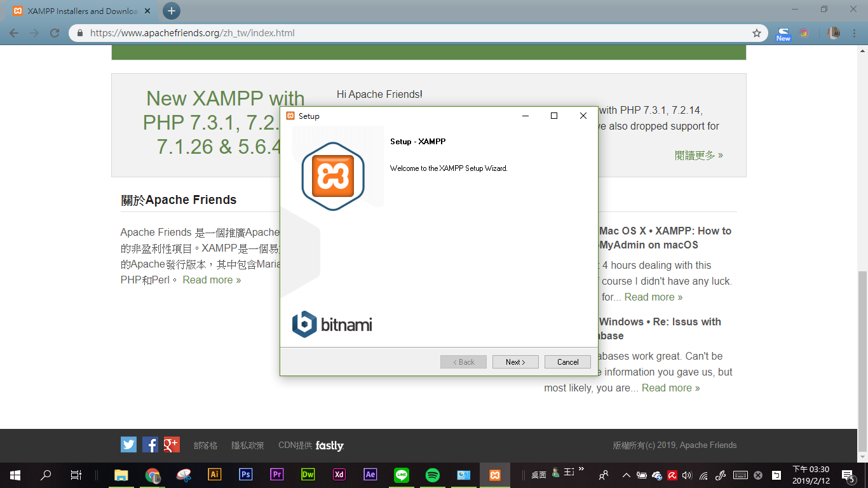Cancel the XAMPP Setup wizard
The image size is (868, 488).
click(567, 362)
